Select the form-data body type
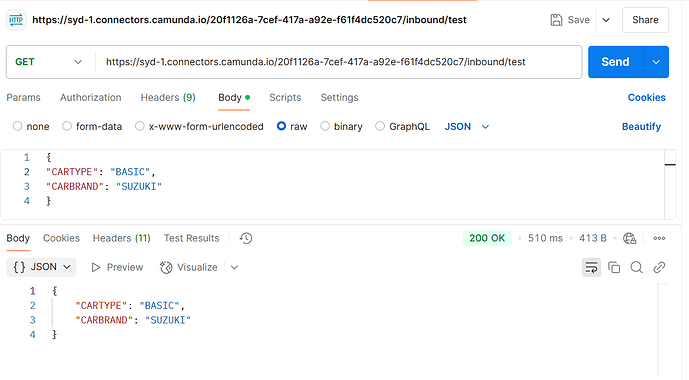 coord(67,126)
